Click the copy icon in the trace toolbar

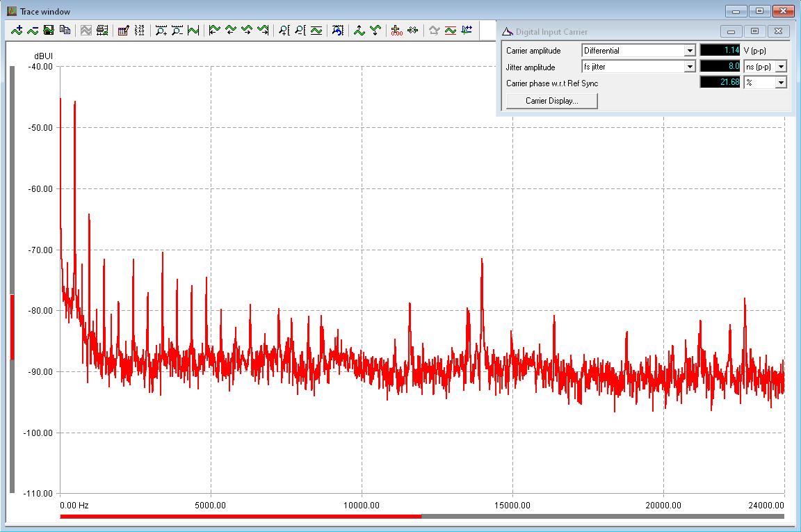(65, 30)
